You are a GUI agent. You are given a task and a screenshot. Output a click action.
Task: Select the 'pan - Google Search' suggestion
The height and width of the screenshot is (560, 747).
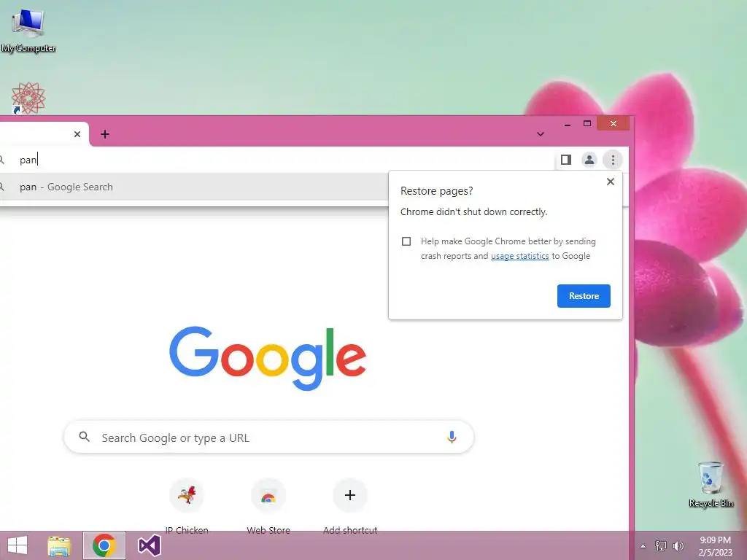coord(193,187)
